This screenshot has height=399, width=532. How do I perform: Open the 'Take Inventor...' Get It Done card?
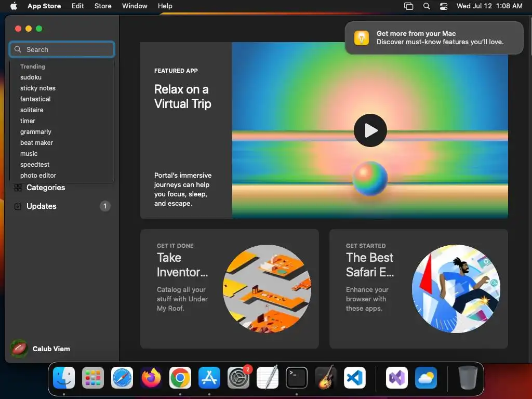tap(229, 289)
